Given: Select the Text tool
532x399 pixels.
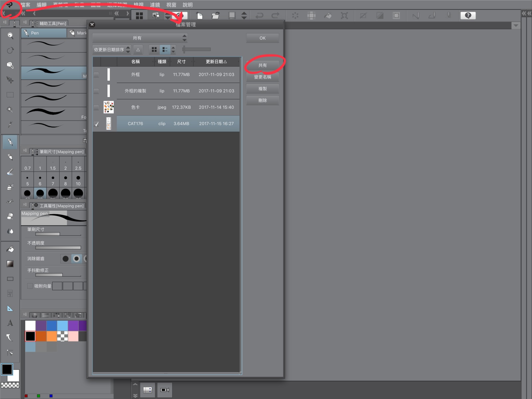Looking at the screenshot, I should (x=10, y=323).
